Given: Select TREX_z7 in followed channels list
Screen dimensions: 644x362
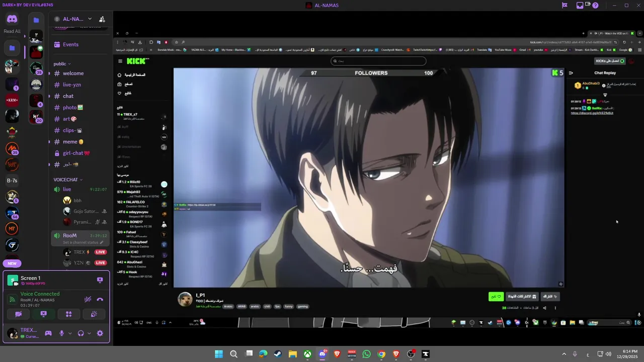Looking at the screenshot, I should point(142,116).
